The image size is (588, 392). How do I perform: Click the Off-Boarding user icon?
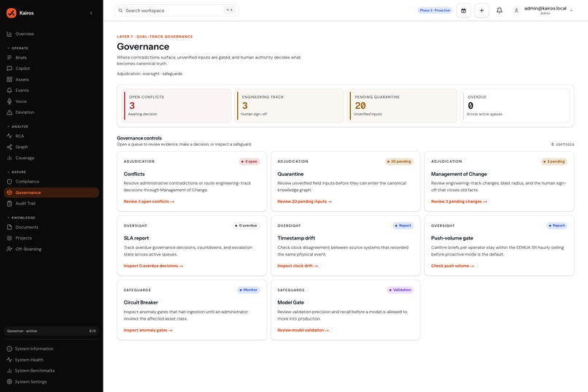pos(9,249)
